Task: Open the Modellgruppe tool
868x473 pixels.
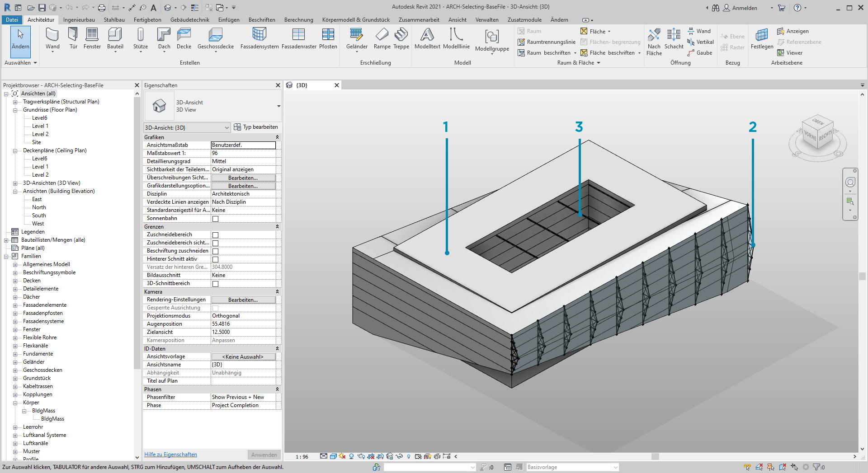Action: 492,41
